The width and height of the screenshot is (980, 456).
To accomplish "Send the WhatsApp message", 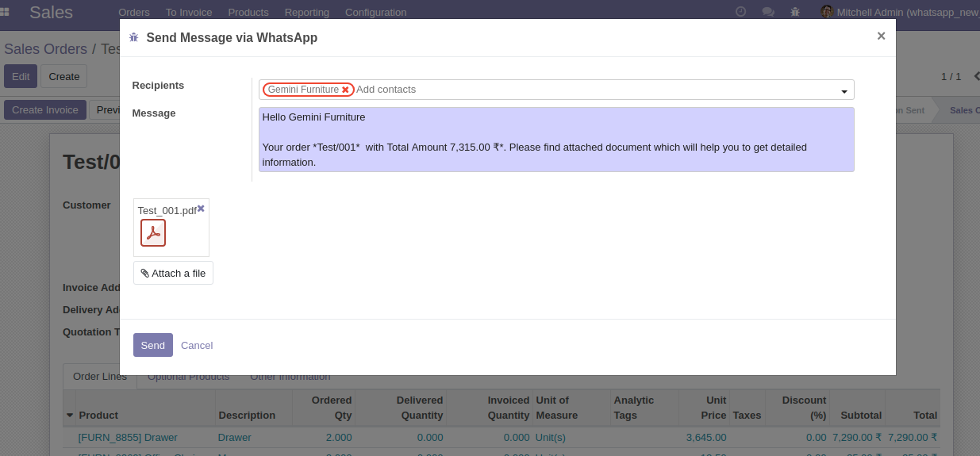I will (x=152, y=345).
